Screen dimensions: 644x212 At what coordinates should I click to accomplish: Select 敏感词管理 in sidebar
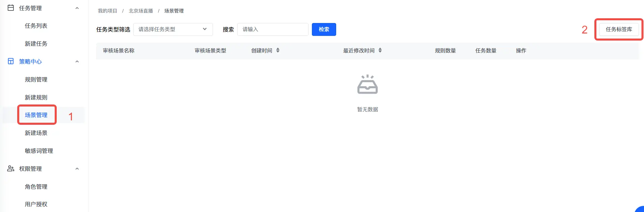(x=39, y=151)
